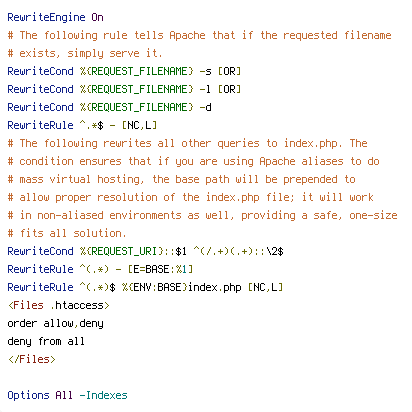Click the RewriteEngine directive on first line
This screenshot has height=412, width=412.
46,17
